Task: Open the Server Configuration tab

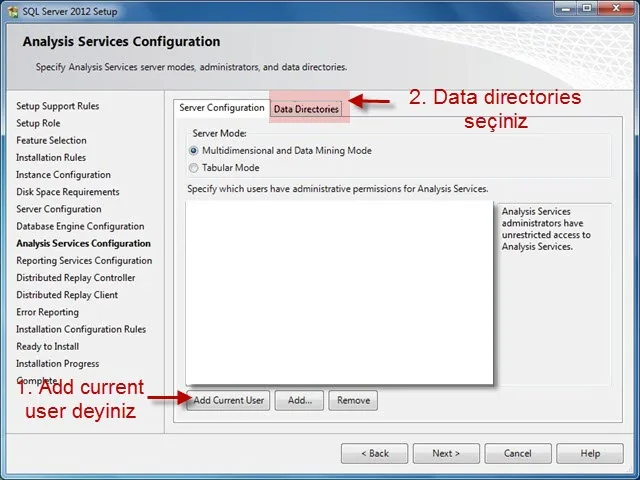Action: tap(222, 108)
